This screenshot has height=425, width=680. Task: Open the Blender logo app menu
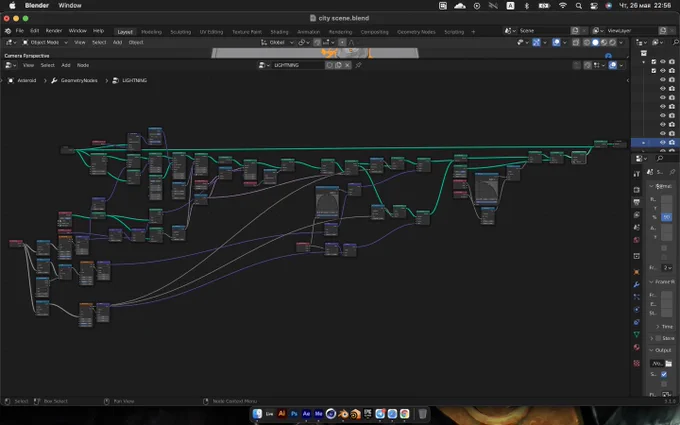tap(8, 31)
